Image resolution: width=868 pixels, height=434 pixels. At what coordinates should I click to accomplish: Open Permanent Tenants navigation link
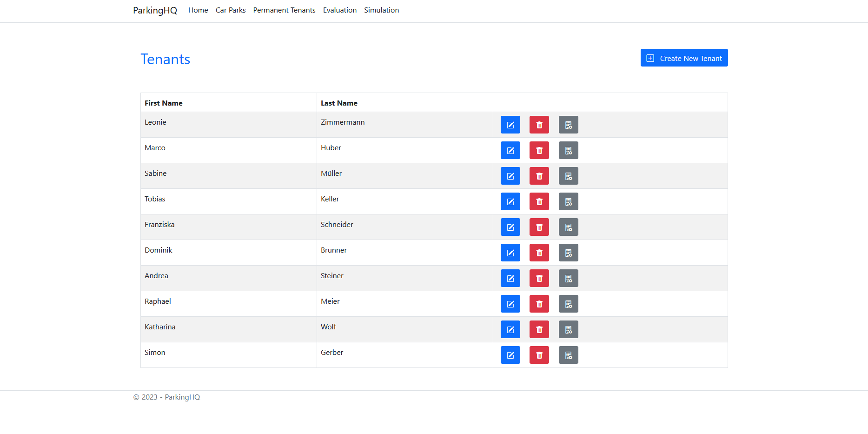(x=284, y=10)
